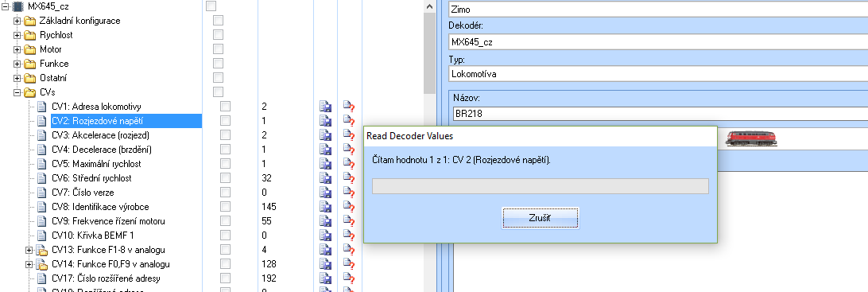This screenshot has height=292, width=868.
Task: Click the write-value icon for CV3 Akcelerace
Action: coord(326,135)
